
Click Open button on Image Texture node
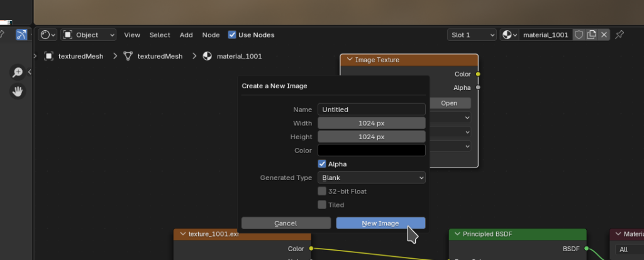[450, 103]
